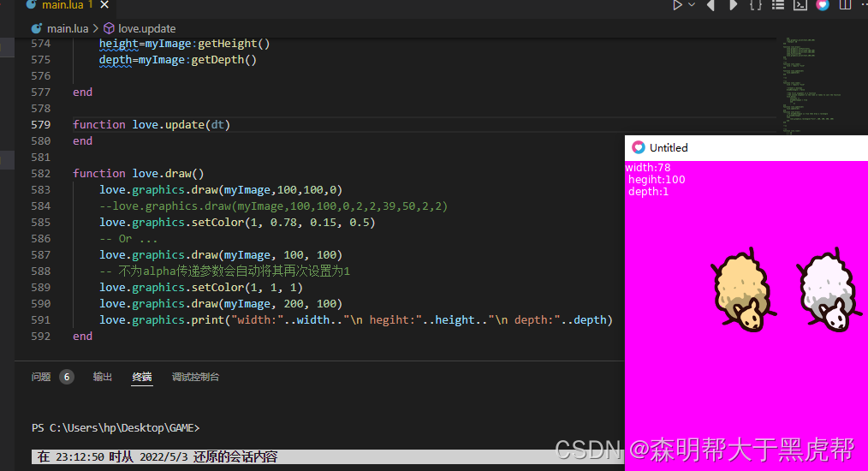This screenshot has width=868, height=471.
Task: Click the setColor(1, 0.78, 0.15, 0.5) line
Action: point(237,222)
